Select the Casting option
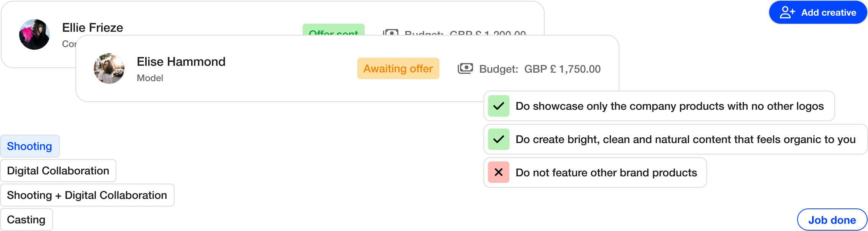 26,220
